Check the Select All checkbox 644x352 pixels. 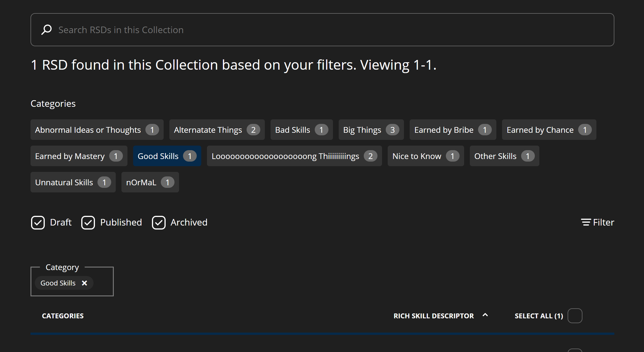point(575,316)
